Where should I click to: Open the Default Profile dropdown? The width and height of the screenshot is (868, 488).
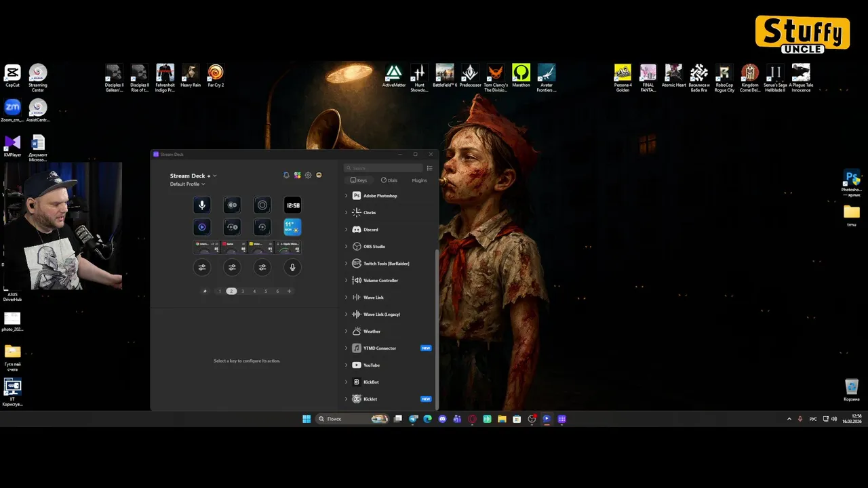[188, 184]
